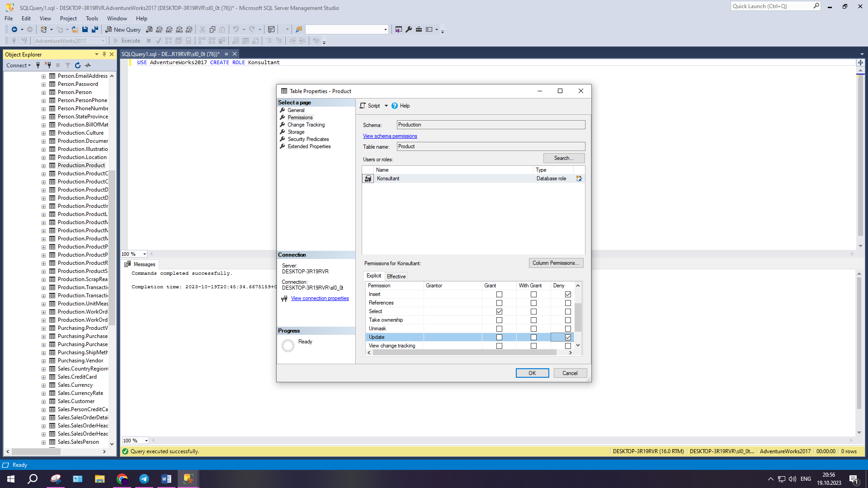The image size is (868, 488).
Task: Click the New Query toolbar button
Action: pos(123,29)
